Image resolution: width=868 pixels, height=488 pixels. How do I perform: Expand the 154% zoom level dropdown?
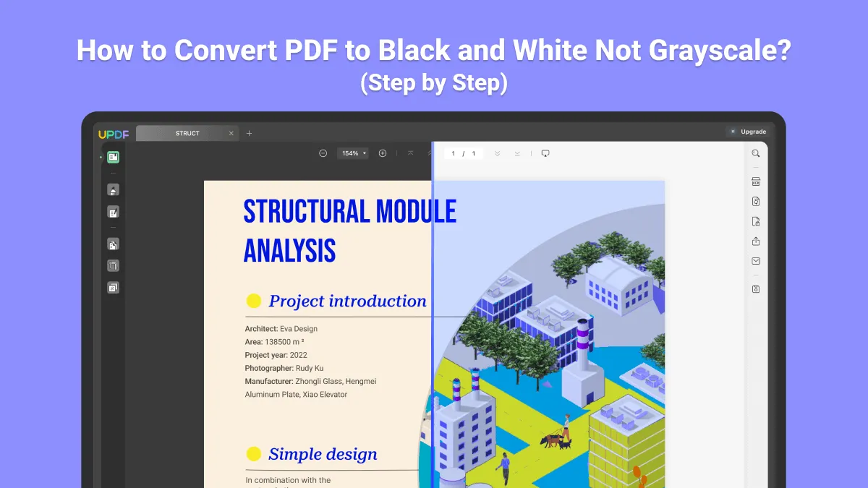354,153
